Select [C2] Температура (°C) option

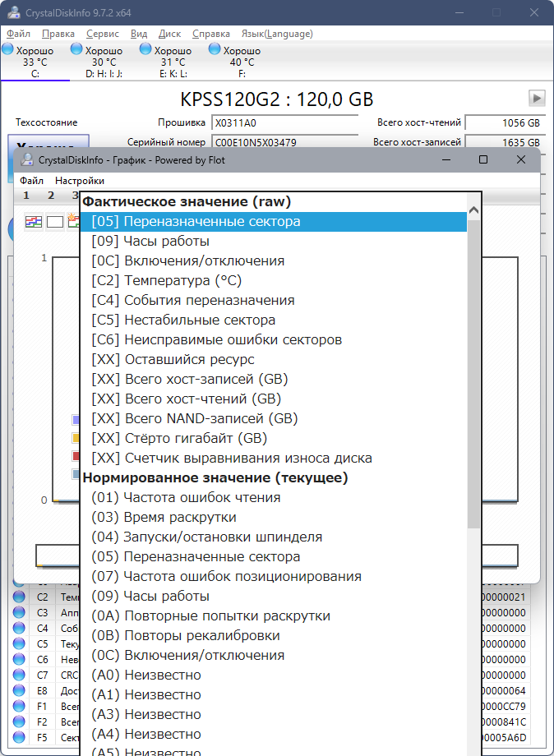274,280
